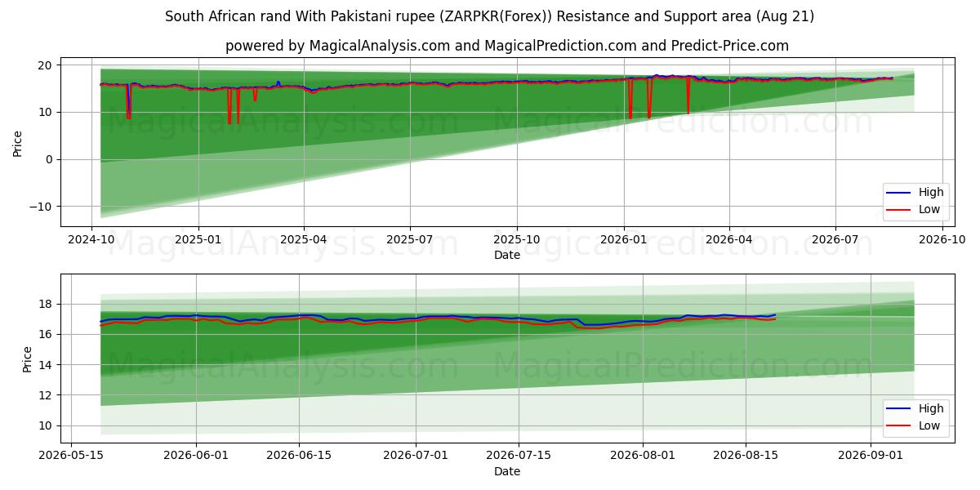This screenshot has width=980, height=490.
Task: Click the 'High' legend entry in top chart
Action: click(914, 193)
